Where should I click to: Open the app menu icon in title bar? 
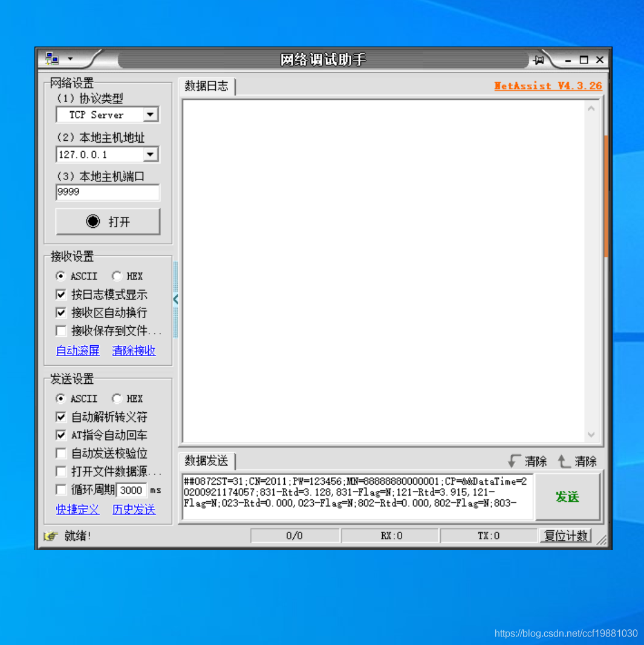pyautogui.click(x=52, y=59)
